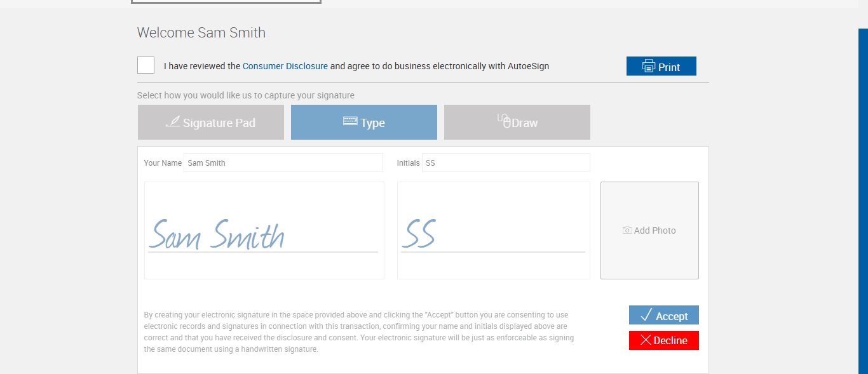Click the printer icon
The image size is (868, 374).
pos(648,66)
